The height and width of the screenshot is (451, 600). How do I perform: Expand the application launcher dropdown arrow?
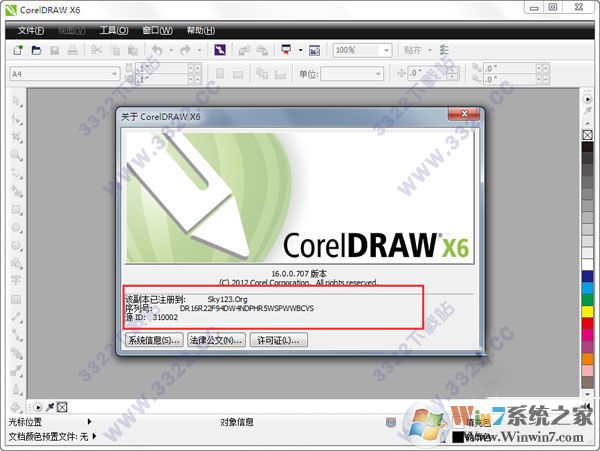tap(300, 50)
